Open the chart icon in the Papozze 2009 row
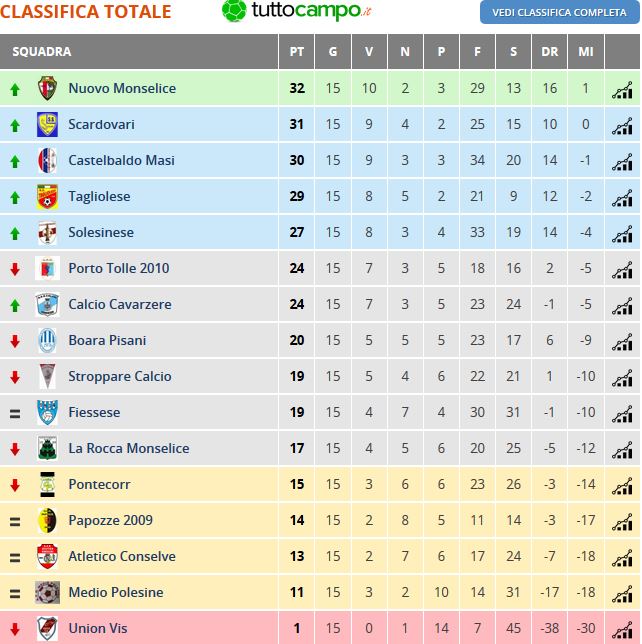Viewport: 642px width, 644px height. coord(622,522)
